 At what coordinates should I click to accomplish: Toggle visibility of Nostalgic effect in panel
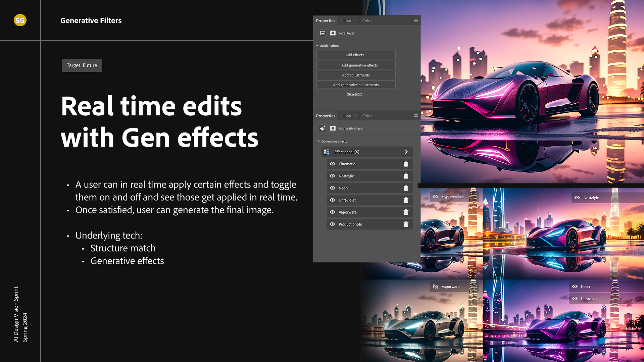tap(332, 176)
